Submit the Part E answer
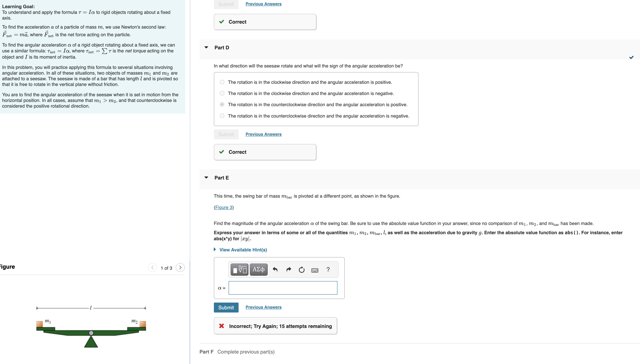The width and height of the screenshot is (640, 364). [x=226, y=307]
